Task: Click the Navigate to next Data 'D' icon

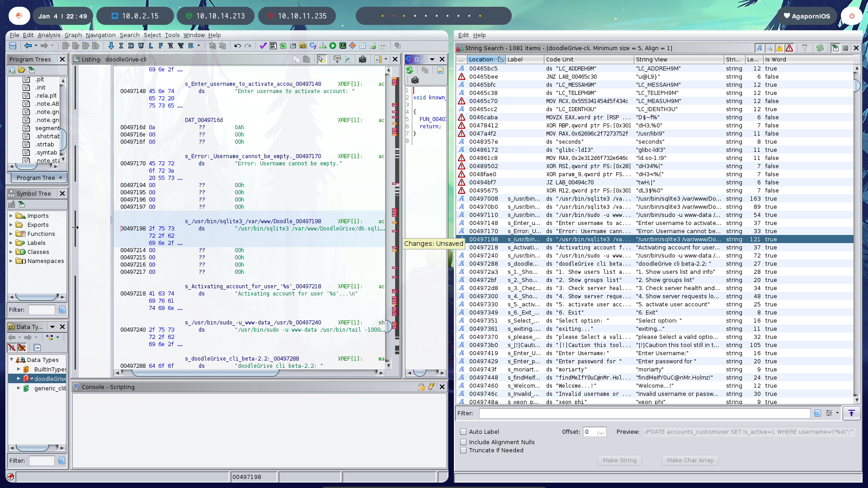Action: (131, 46)
